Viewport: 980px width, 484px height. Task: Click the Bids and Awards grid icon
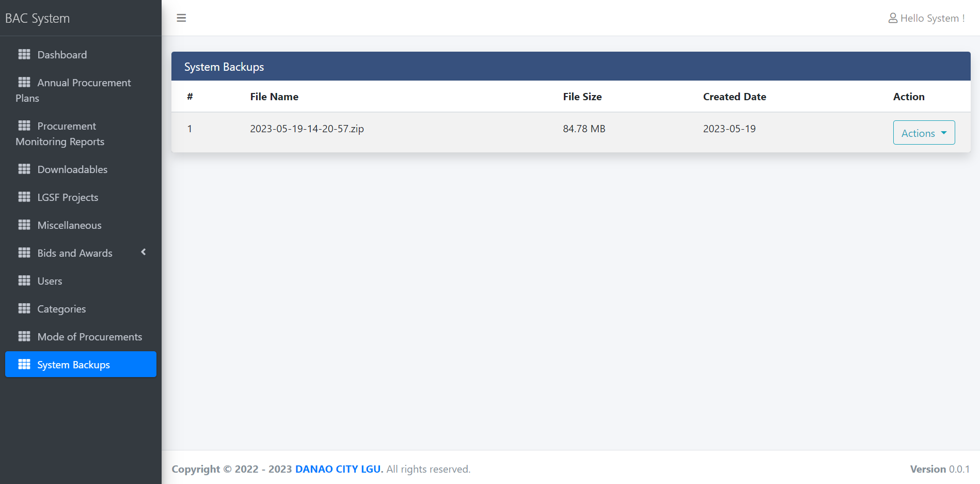tap(24, 253)
